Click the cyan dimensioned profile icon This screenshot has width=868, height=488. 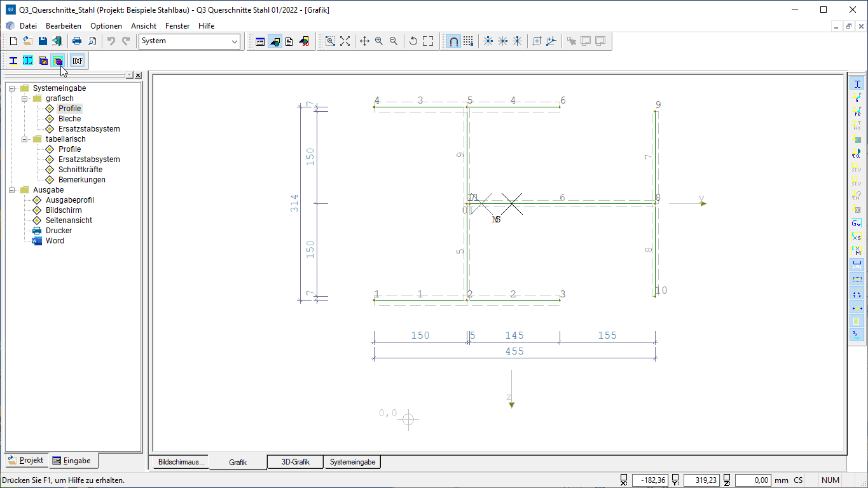click(28, 60)
